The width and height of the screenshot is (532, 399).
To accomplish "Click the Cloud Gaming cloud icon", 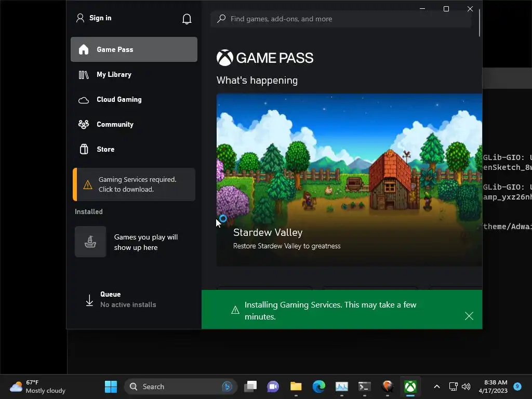I will pyautogui.click(x=84, y=100).
